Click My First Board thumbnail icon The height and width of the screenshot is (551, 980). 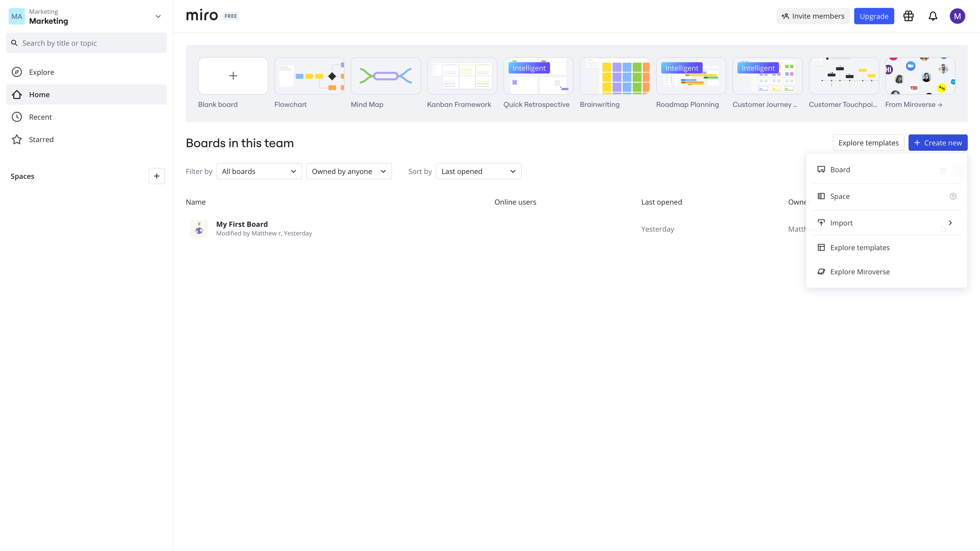tap(199, 229)
